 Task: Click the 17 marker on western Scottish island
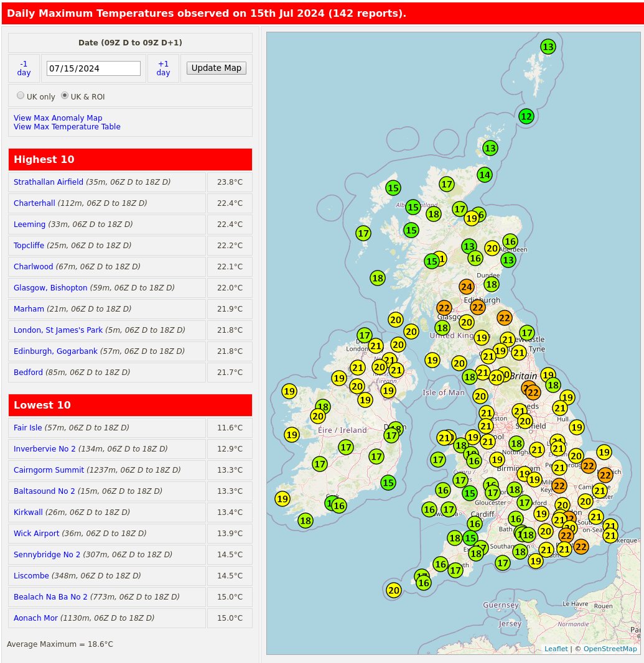(x=363, y=233)
